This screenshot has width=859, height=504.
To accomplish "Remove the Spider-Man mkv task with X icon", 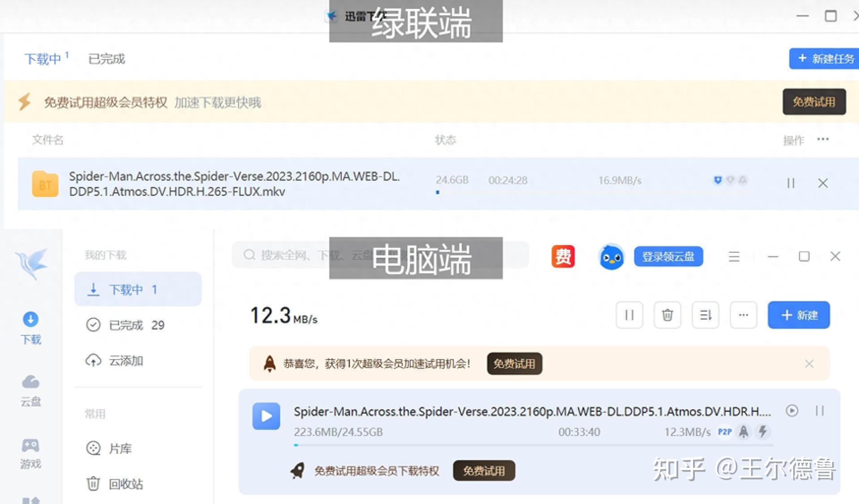I will click(823, 183).
